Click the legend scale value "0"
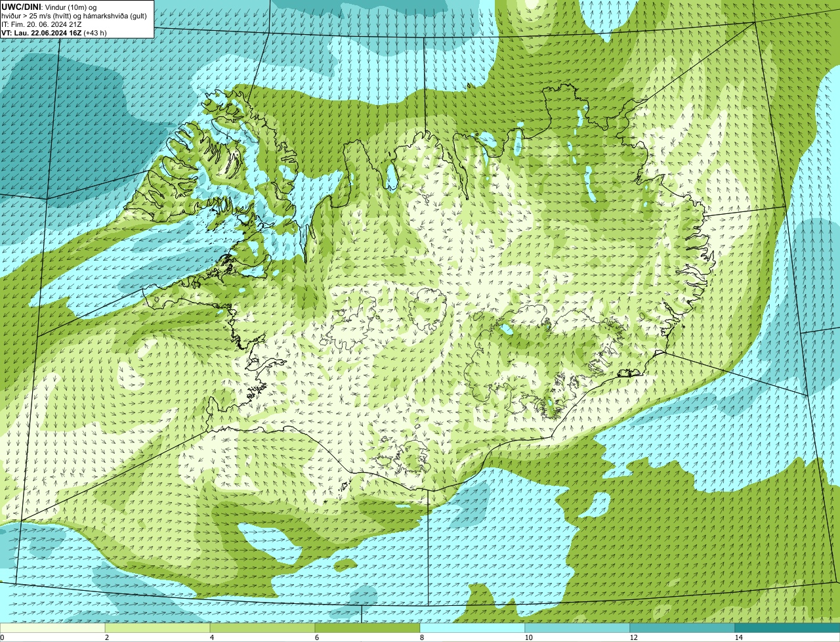Image resolution: width=840 pixels, height=642 pixels. pos(2,637)
